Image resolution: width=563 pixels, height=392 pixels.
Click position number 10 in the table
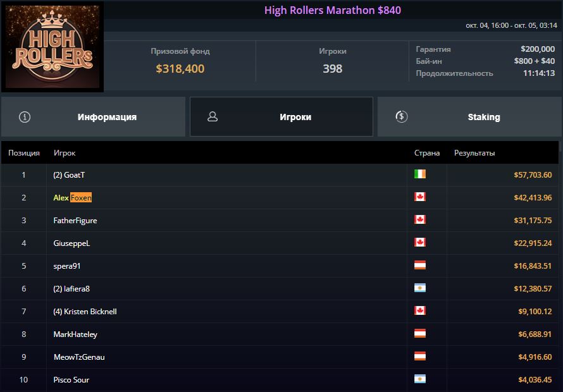[x=23, y=380]
